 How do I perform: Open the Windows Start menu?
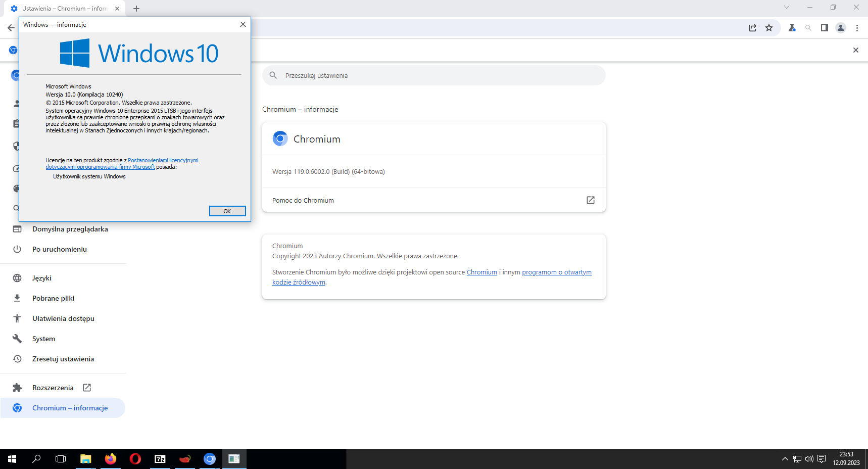pyautogui.click(x=12, y=459)
